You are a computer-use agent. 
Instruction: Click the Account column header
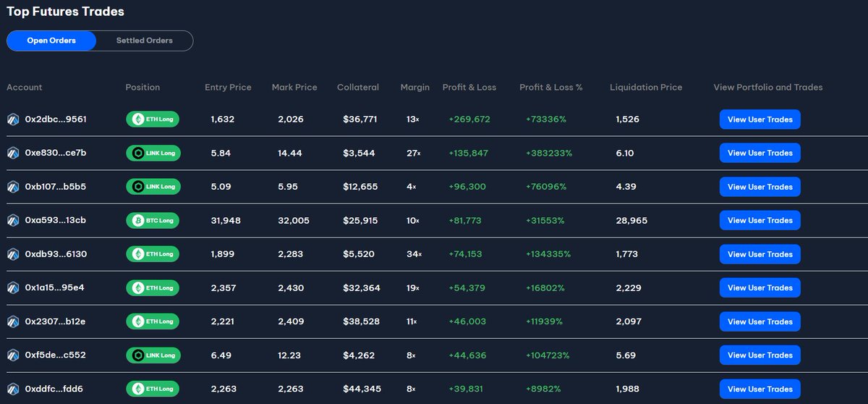(25, 87)
